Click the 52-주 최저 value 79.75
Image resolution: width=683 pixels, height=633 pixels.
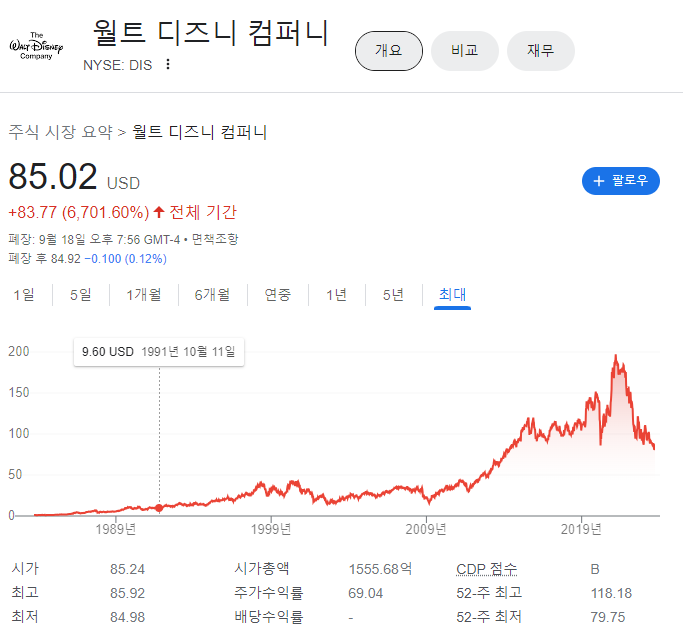pos(608,617)
